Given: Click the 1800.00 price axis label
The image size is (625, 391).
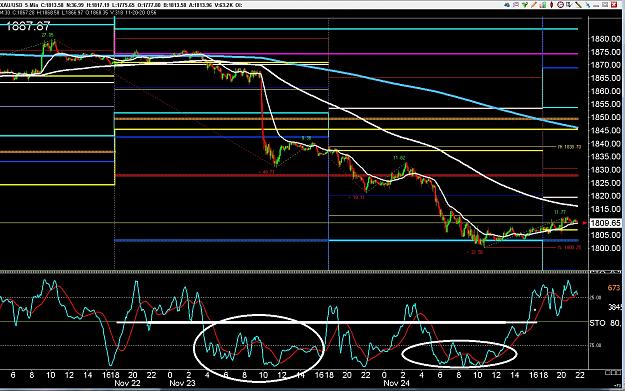Looking at the screenshot, I should click(605, 248).
